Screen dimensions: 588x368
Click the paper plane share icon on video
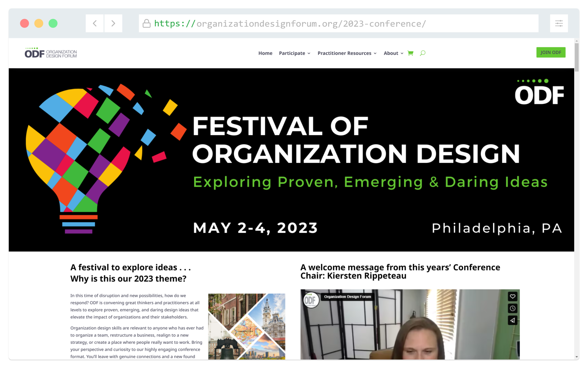point(512,320)
